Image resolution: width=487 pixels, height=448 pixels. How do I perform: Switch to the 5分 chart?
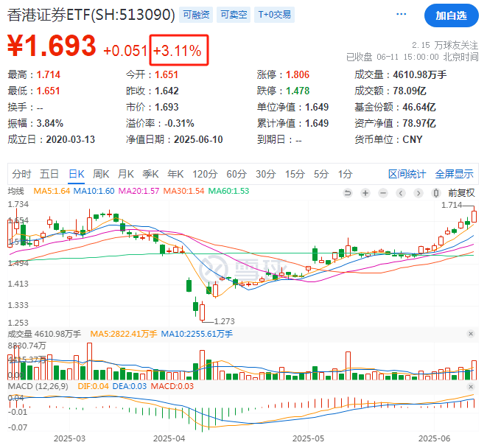point(320,174)
